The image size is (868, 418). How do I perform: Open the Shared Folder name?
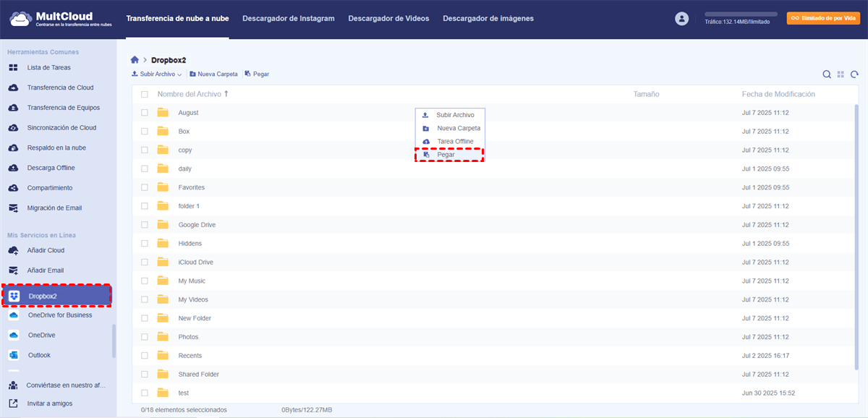pos(199,375)
